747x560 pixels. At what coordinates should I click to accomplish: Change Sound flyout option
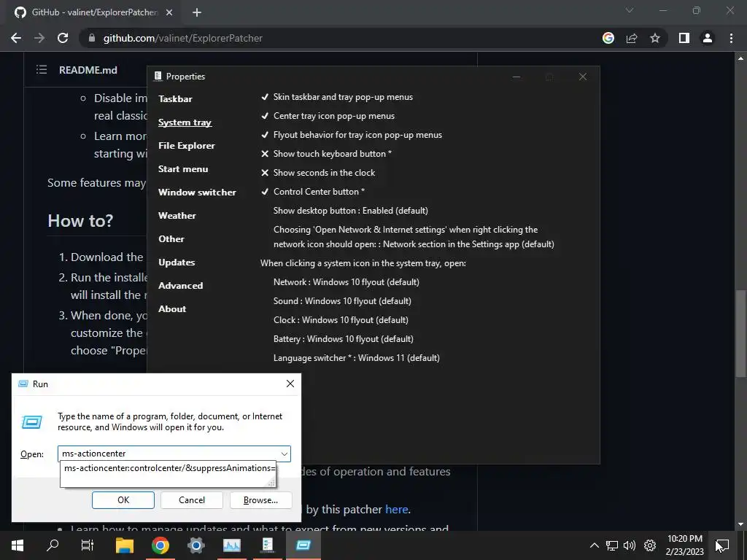click(342, 301)
